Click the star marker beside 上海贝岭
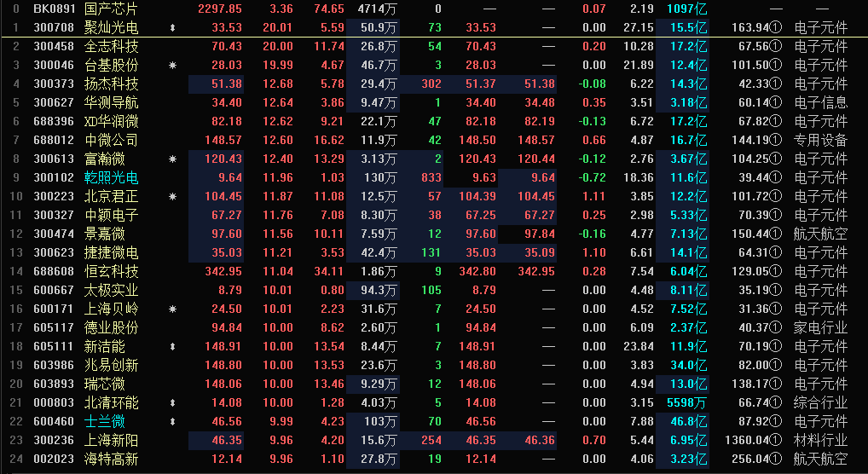Viewport: 868px width, 474px height. point(172,309)
